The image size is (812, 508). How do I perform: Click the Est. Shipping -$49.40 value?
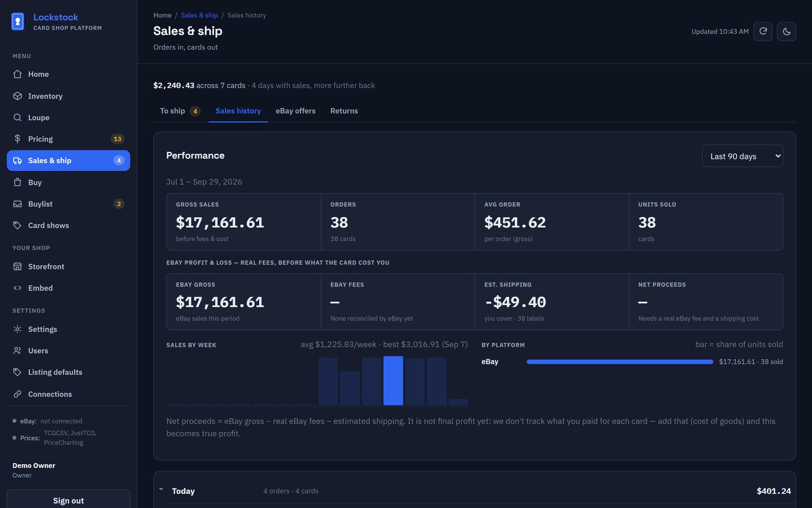515,302
